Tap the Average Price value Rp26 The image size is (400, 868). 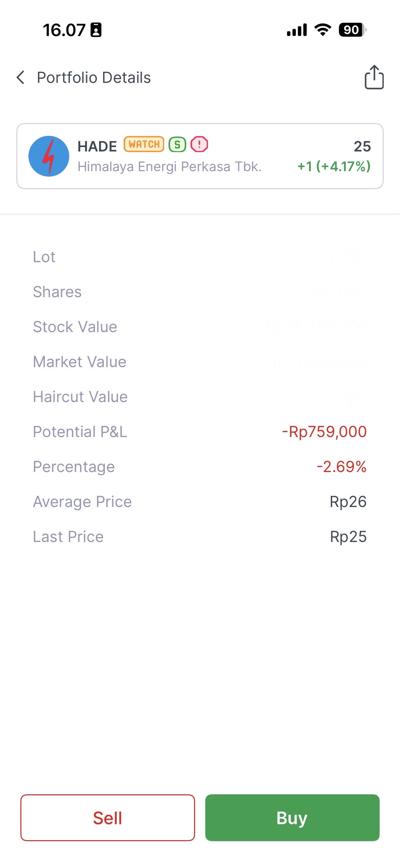(348, 502)
